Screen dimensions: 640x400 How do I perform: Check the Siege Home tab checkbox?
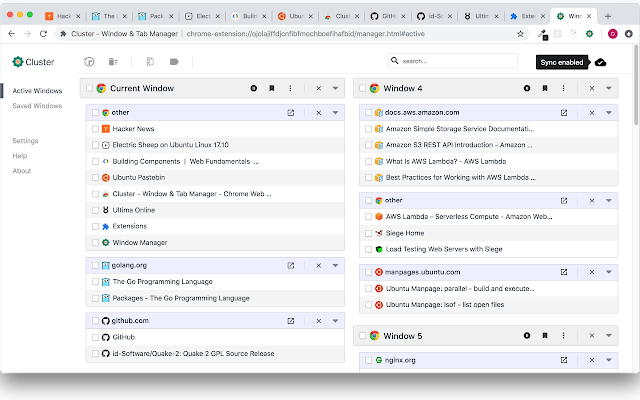pos(369,233)
